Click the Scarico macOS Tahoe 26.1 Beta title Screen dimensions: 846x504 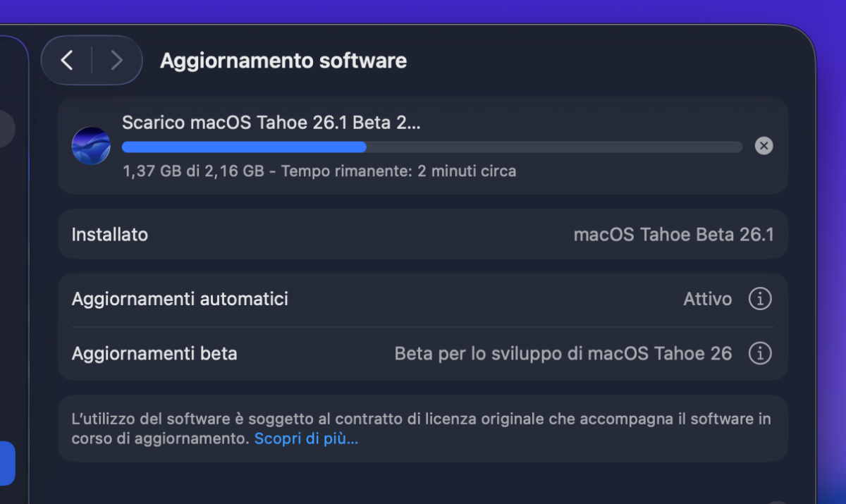[271, 122]
